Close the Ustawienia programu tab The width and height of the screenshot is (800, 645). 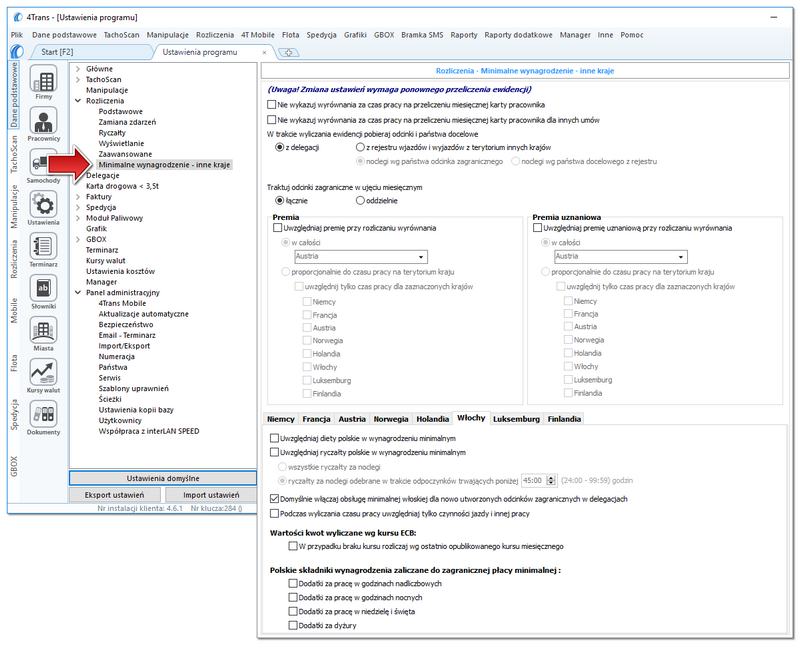(x=264, y=52)
